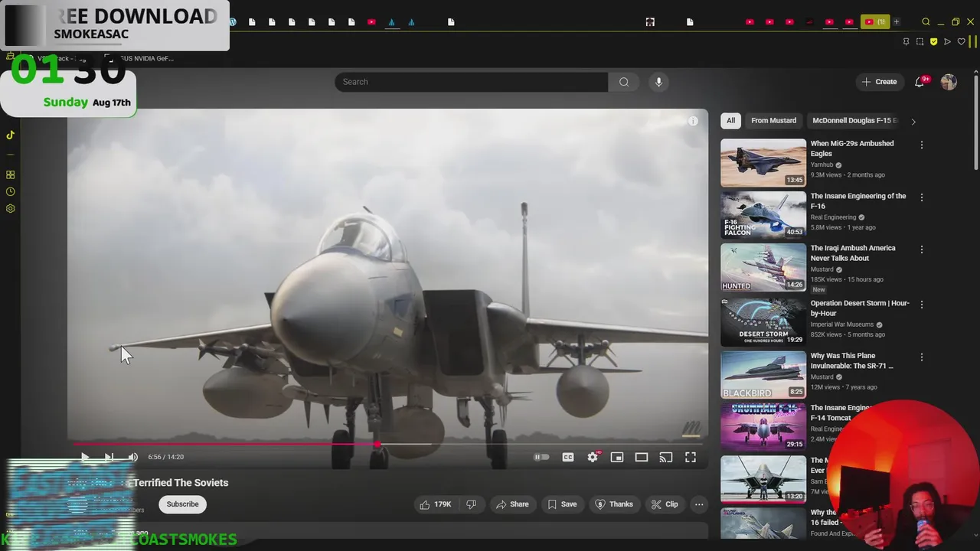Cast video to a TV
The width and height of the screenshot is (980, 551).
coord(666,457)
